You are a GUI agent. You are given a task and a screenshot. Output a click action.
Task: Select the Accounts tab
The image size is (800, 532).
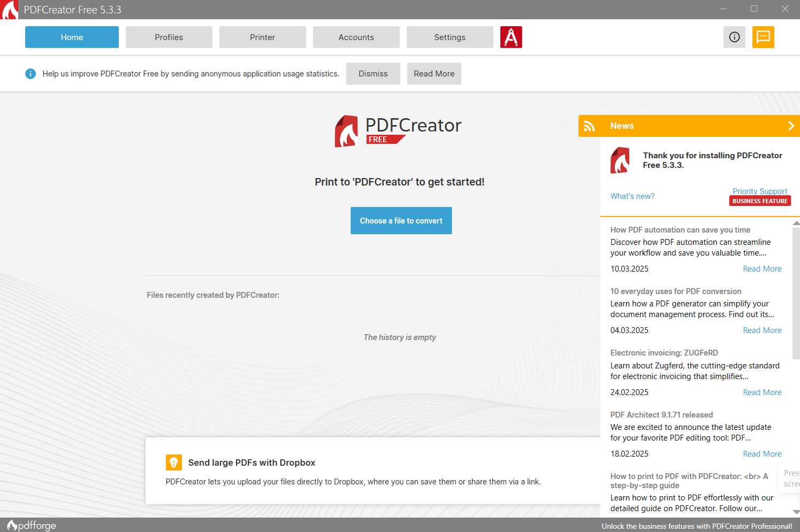pyautogui.click(x=356, y=37)
